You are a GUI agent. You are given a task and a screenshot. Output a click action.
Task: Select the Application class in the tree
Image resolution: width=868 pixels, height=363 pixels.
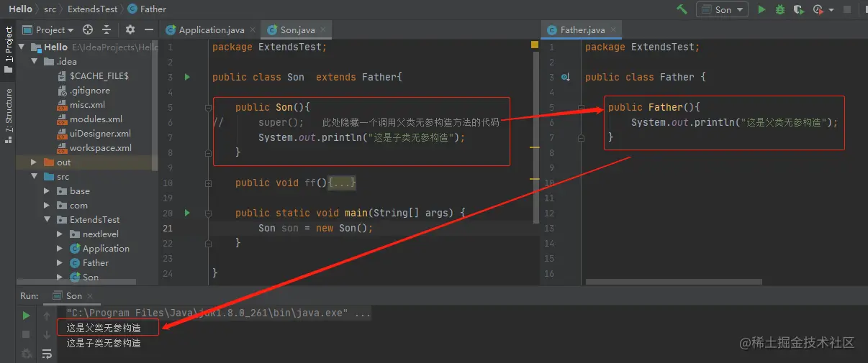tap(99, 249)
